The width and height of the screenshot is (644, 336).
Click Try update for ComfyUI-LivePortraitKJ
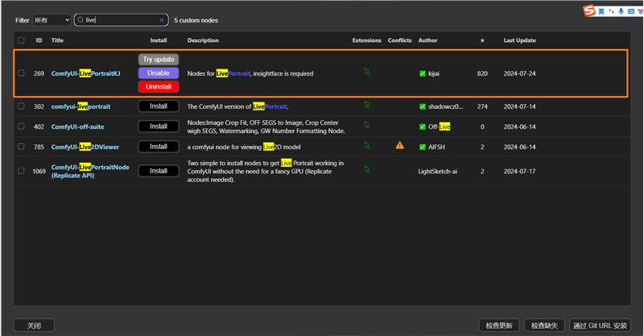(159, 59)
